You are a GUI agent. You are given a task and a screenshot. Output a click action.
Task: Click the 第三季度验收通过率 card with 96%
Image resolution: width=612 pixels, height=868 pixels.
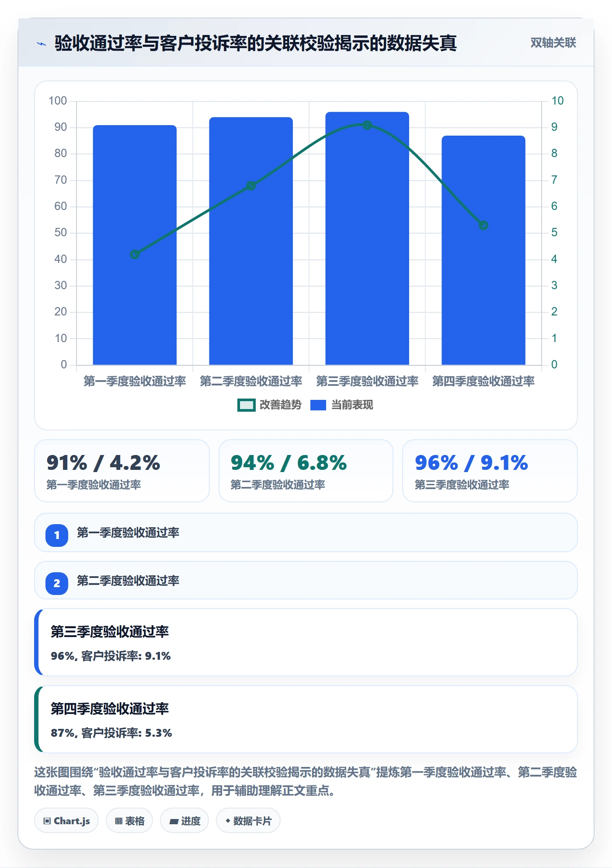point(306,642)
